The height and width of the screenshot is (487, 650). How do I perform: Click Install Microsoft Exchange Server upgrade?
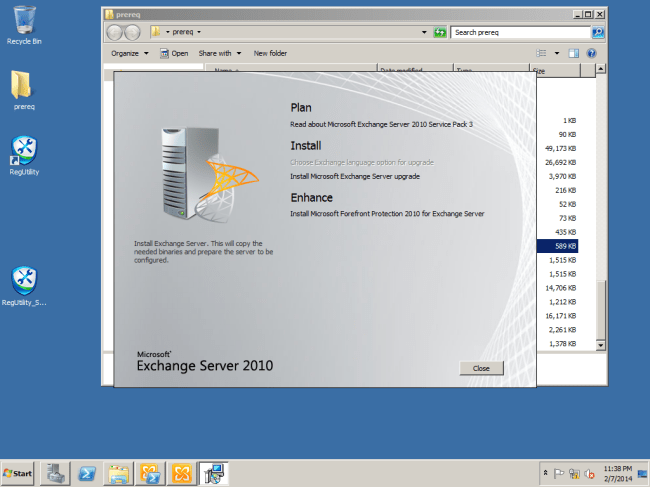[355, 176]
